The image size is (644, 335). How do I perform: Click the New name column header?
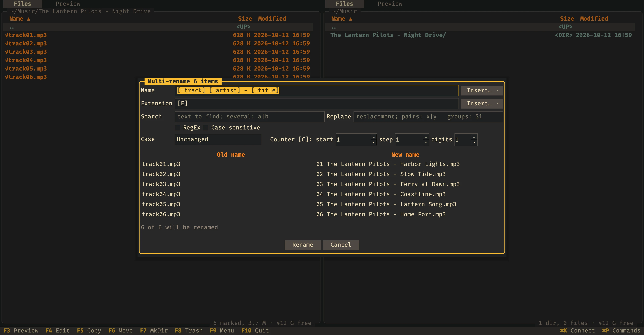point(405,155)
